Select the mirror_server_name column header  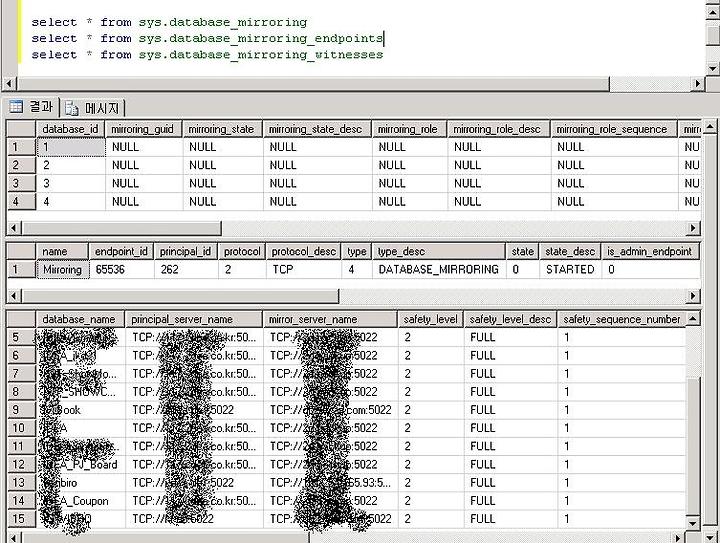coord(330,319)
